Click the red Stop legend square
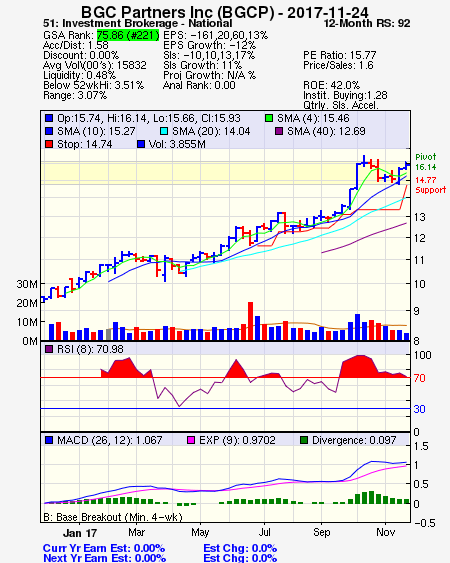450x563 pixels. pos(49,144)
